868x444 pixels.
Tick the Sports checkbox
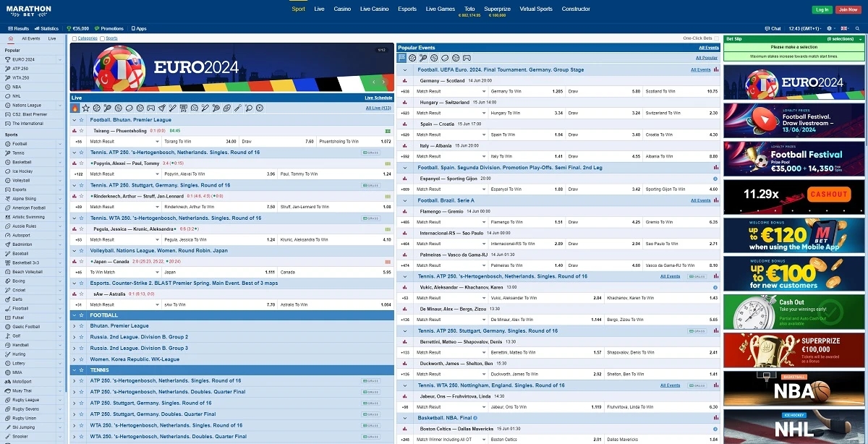[x=103, y=38]
